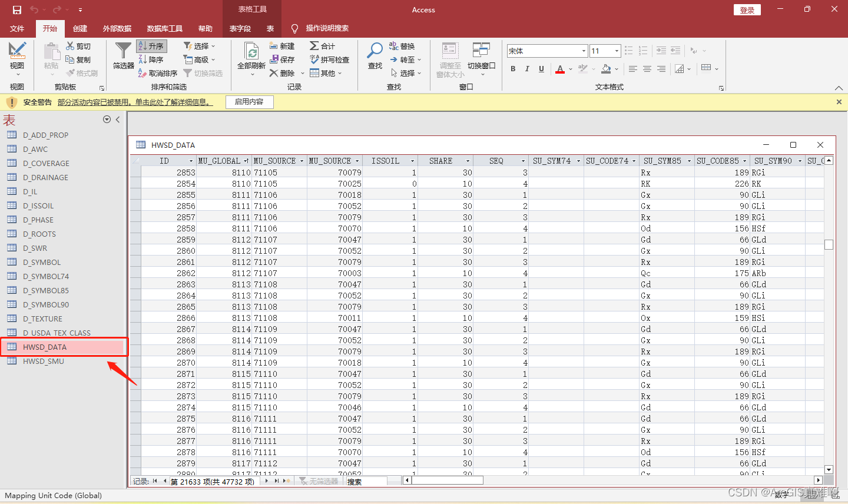Open the Create (创建) ribbon tab
Screen dimensions: 848x504
click(x=80, y=28)
